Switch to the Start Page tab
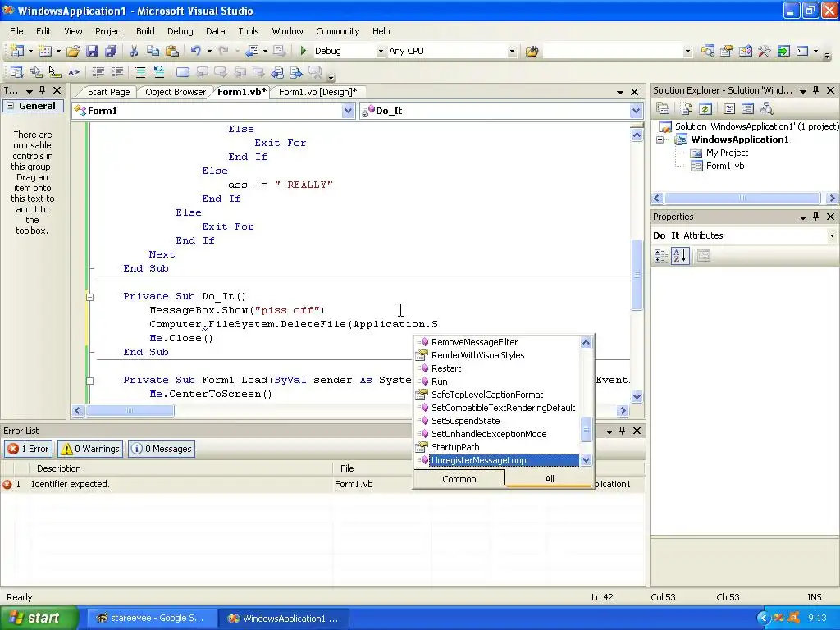Screen dimensions: 840x630 [108, 92]
